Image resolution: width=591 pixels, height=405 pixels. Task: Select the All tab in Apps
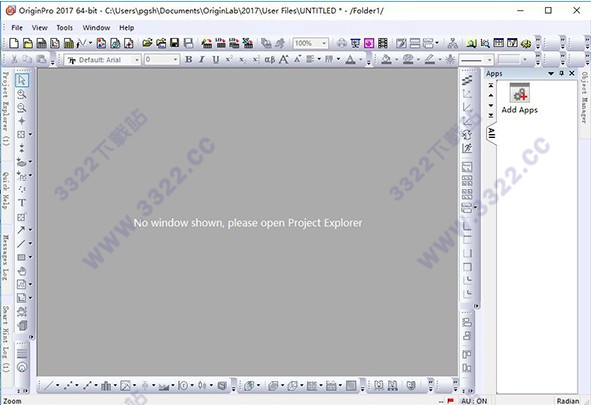(x=491, y=133)
